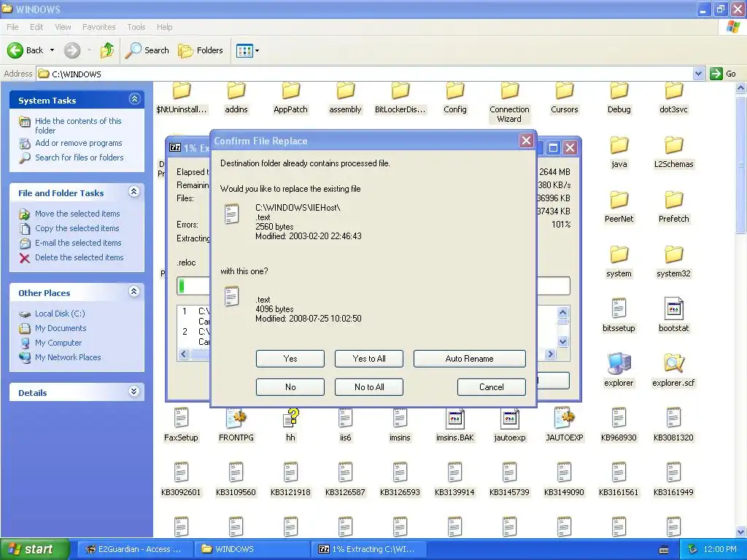Screen dimensions: 747x560
Task: Open the Back history dropdown arrow
Action: tap(52, 50)
